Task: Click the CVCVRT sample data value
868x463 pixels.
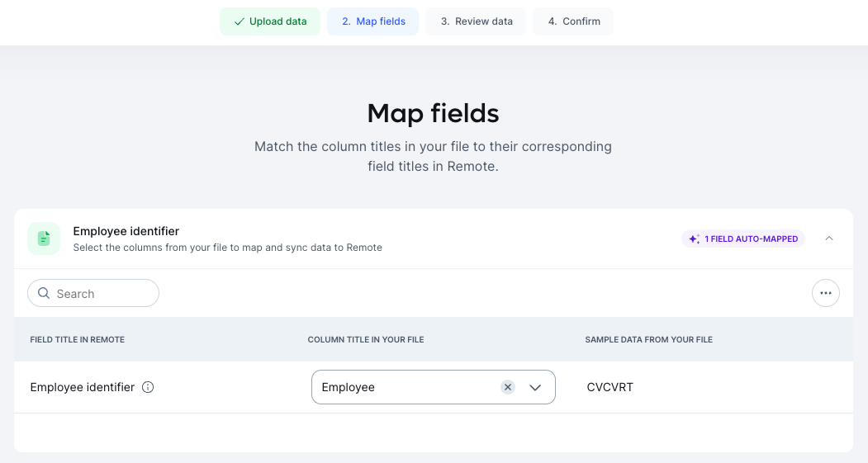Action: [x=610, y=387]
